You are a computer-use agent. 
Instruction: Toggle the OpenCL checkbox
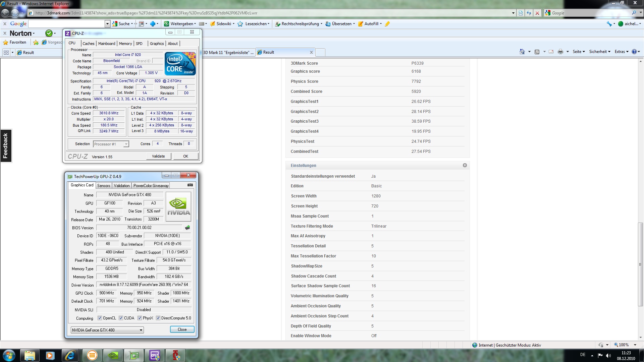point(100,318)
